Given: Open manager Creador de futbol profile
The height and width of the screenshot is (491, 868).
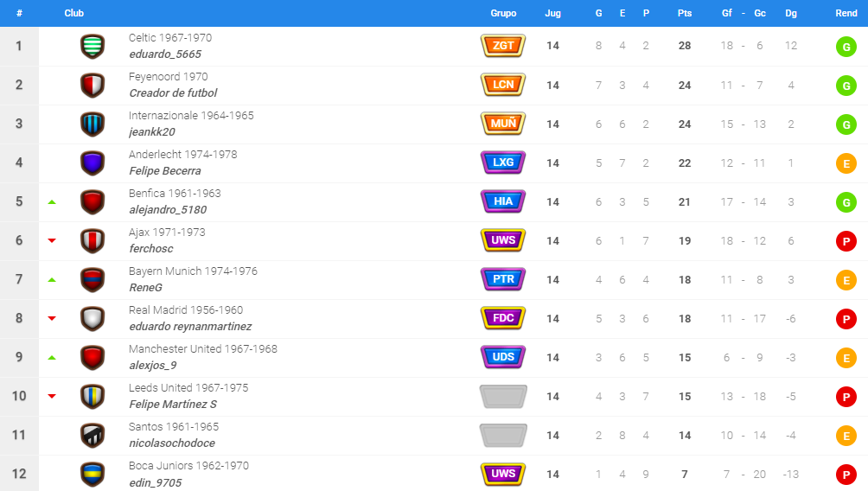Looking at the screenshot, I should [x=173, y=93].
